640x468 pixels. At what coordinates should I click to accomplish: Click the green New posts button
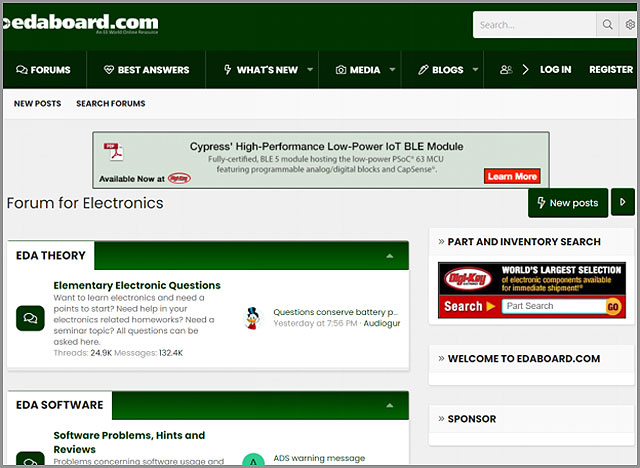[568, 202]
